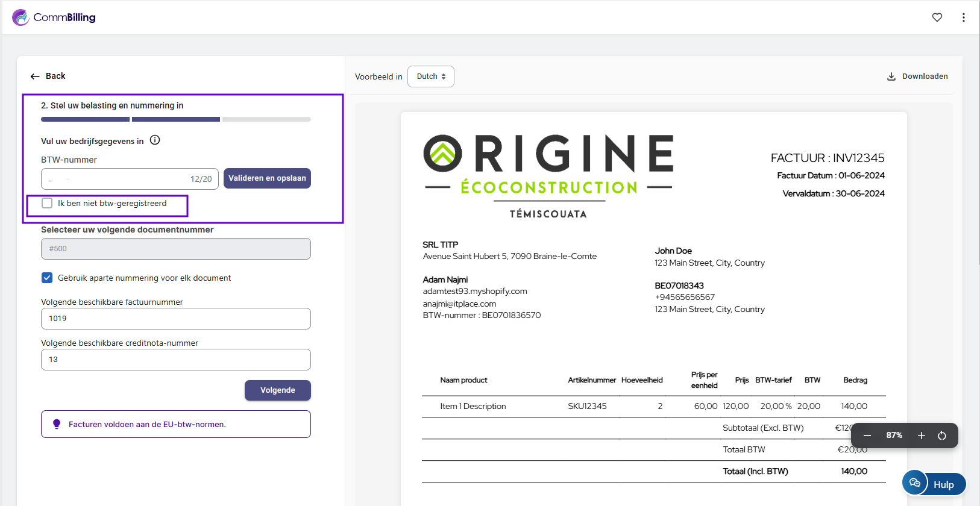Download the invoice preview
Image resolution: width=980 pixels, height=506 pixels.
pos(917,77)
